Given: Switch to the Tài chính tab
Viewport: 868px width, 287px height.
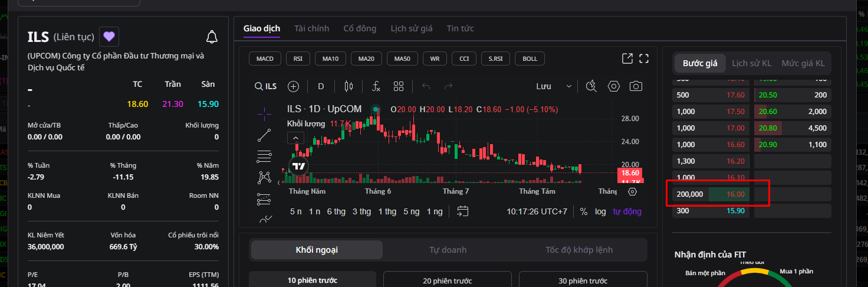Looking at the screenshot, I should (312, 28).
